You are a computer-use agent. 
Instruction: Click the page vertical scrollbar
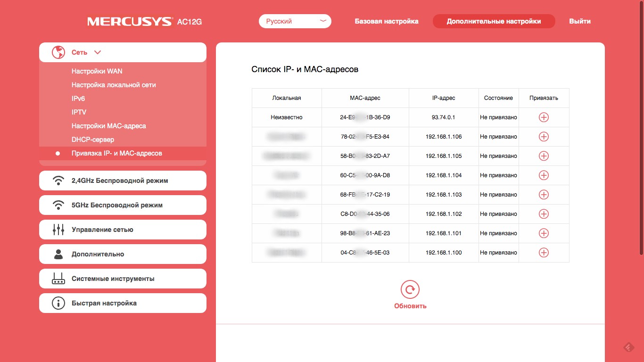click(641, 127)
